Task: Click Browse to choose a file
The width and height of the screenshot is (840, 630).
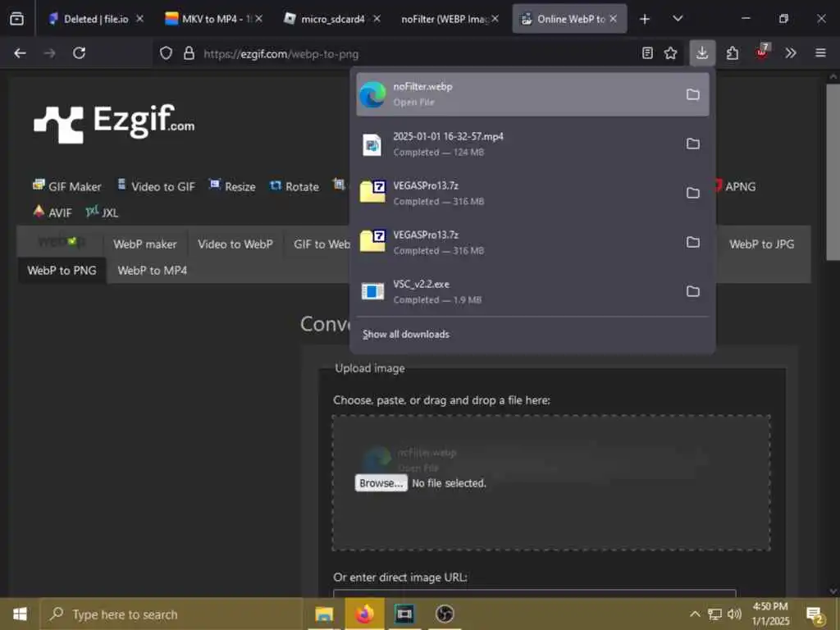Action: pos(381,483)
